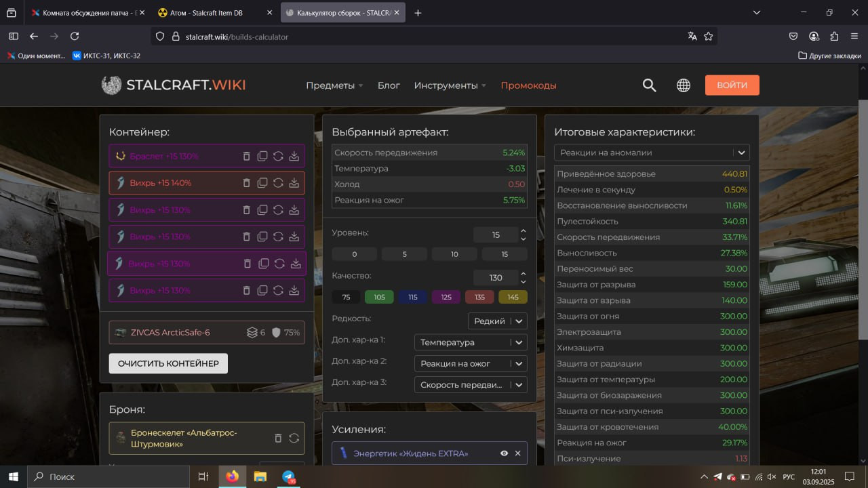Duplicate the Вихрь +15 140% artifact
Screen dimensions: 868x488
pyautogui.click(x=262, y=183)
